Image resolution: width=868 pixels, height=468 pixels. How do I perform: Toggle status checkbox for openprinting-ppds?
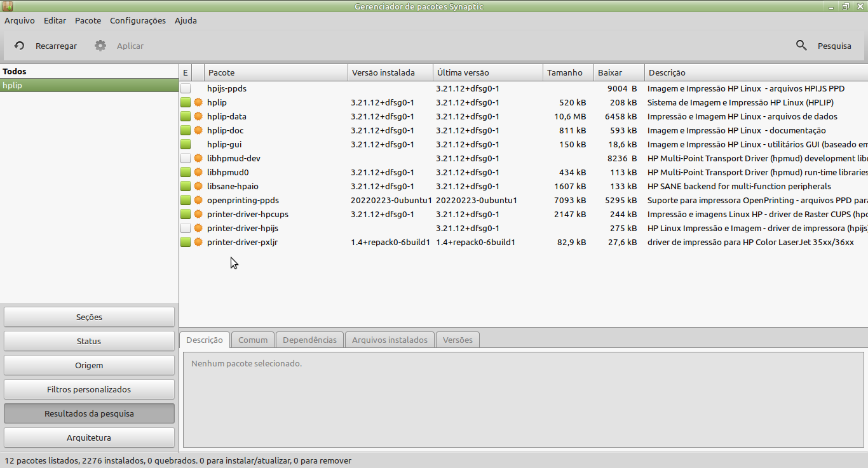186,200
